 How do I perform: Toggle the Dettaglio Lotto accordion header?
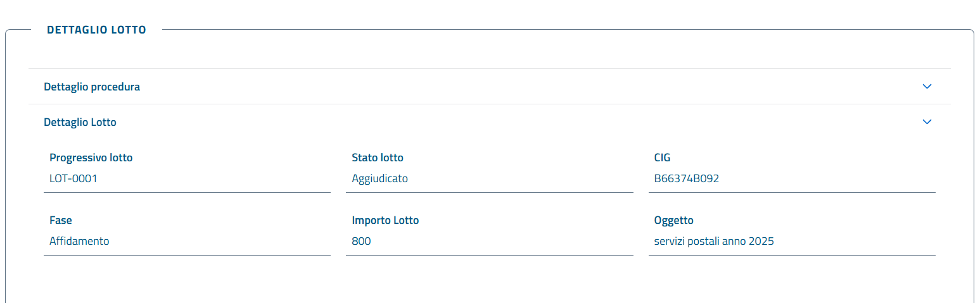pos(489,122)
